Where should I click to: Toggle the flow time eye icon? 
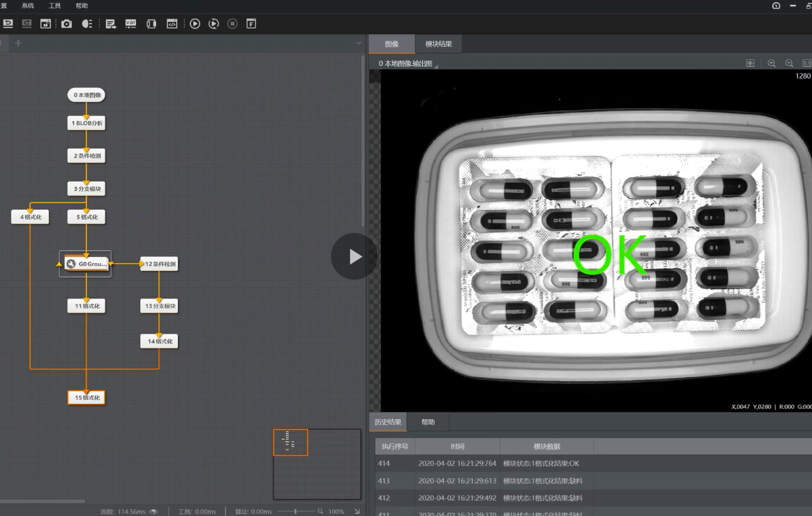tap(154, 511)
